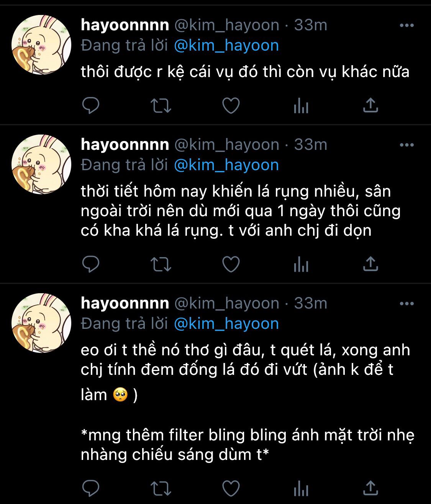The image size is (431, 504).
Task: Like the tweet about 'lá rụng nhiều'
Action: [231, 264]
